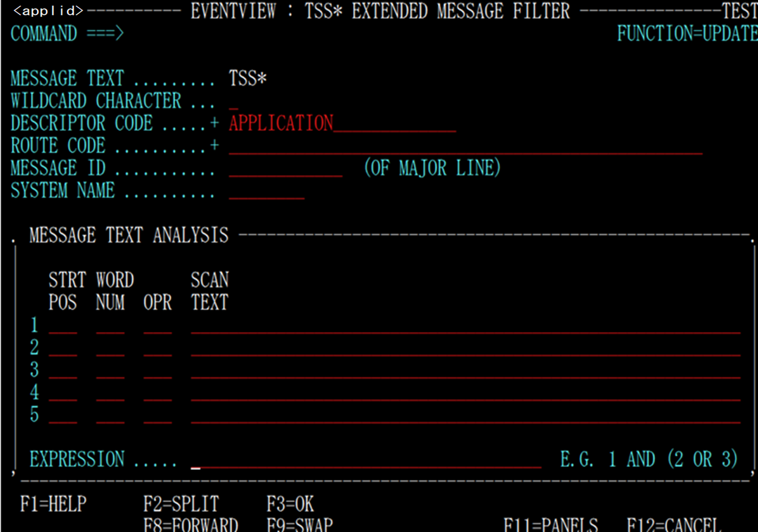Viewport: 758px width, 532px height.
Task: Focus the System Name field
Action: [x=267, y=191]
